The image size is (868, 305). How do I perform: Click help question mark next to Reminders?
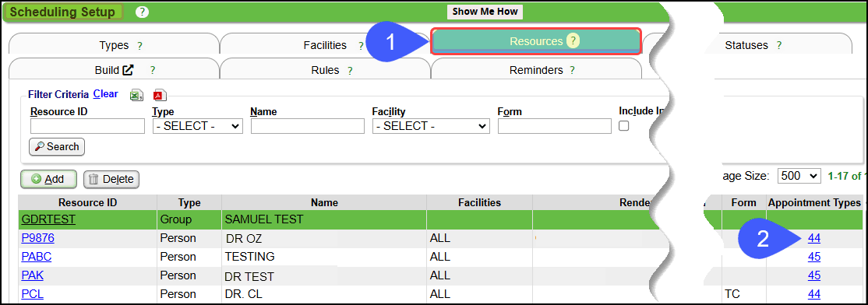pos(572,71)
